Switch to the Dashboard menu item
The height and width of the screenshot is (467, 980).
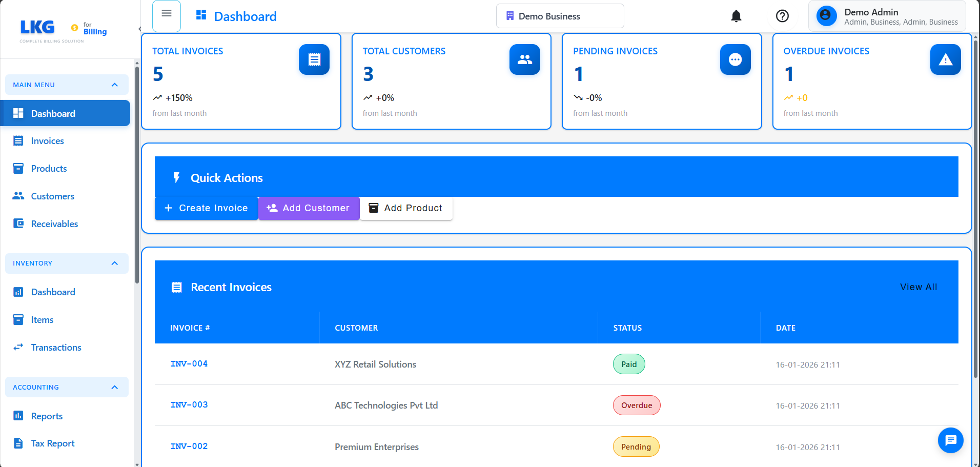[53, 113]
